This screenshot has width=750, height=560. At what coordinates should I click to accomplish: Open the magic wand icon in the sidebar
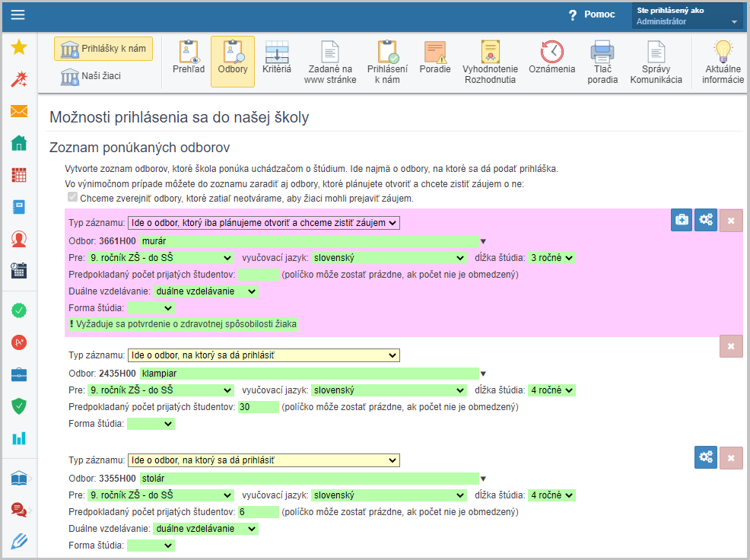[x=19, y=79]
